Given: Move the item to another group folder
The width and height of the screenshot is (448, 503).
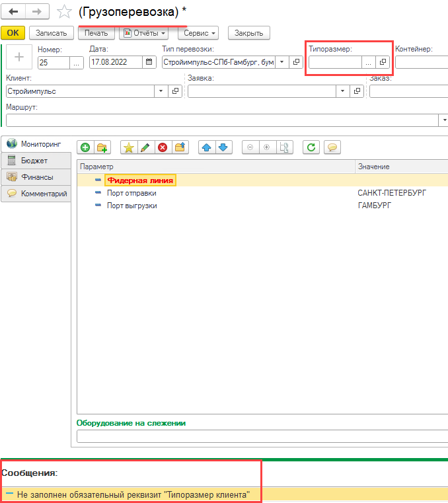Looking at the screenshot, I should (x=180, y=147).
